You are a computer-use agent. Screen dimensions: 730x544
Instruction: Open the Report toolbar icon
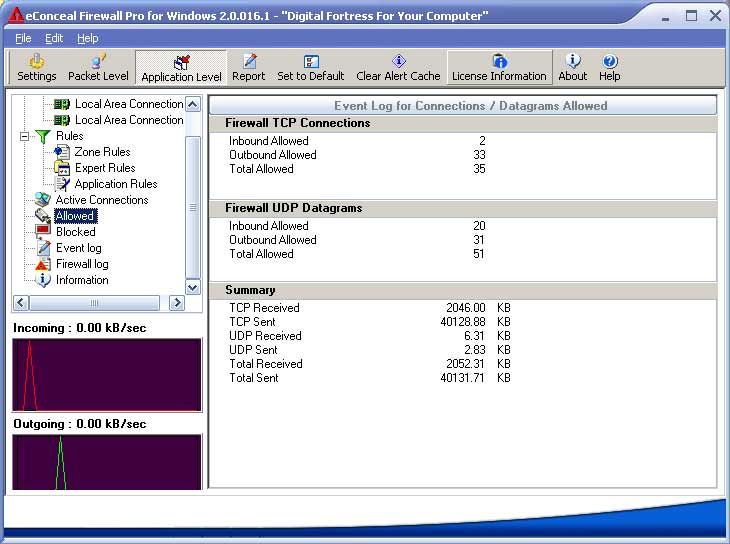[249, 61]
